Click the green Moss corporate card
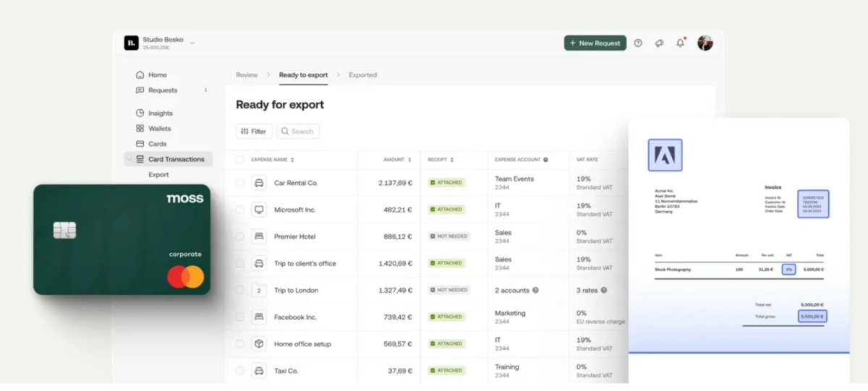The image size is (868, 391). click(122, 239)
